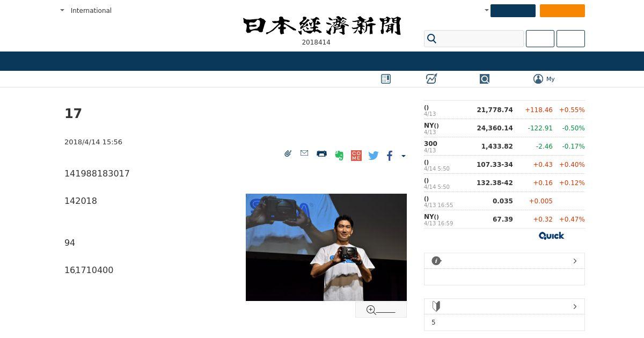644x338 pixels.
Task: Share the article on Twitter
Action: tap(374, 156)
